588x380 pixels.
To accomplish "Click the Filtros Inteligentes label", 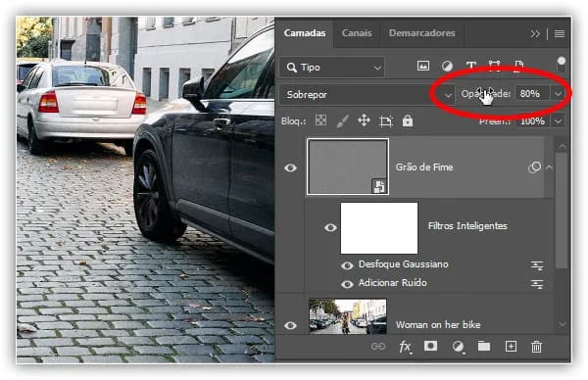I will (x=467, y=226).
